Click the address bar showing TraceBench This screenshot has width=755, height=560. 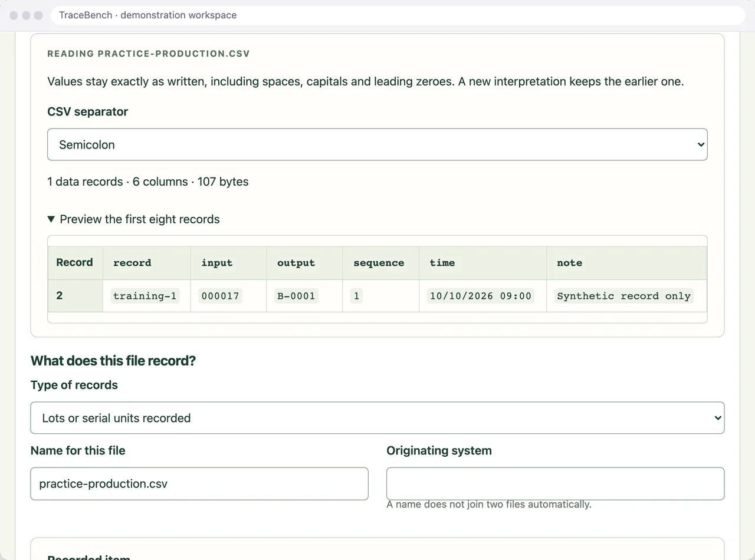[x=398, y=15]
